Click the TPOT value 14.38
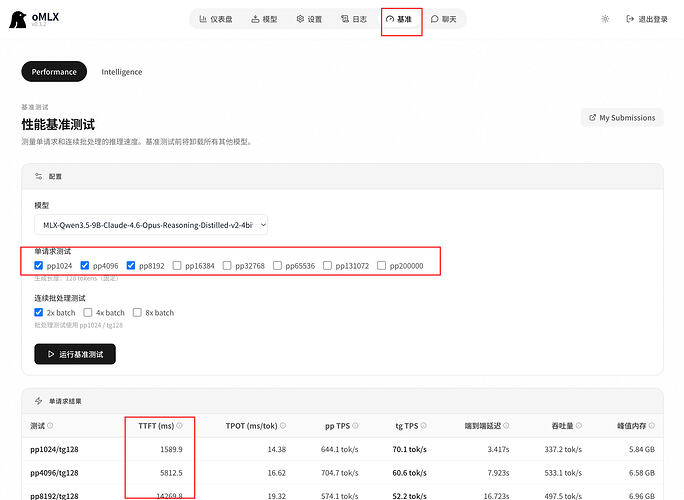 [277, 449]
